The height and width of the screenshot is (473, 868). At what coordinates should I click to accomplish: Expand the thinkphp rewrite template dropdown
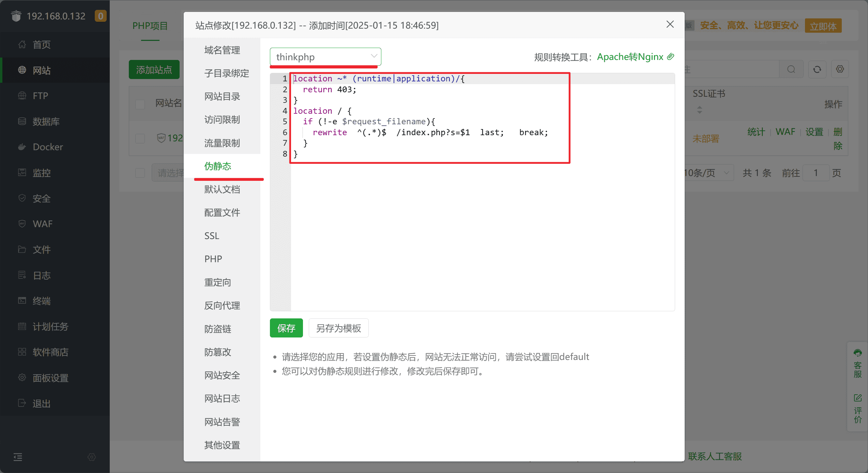(325, 57)
